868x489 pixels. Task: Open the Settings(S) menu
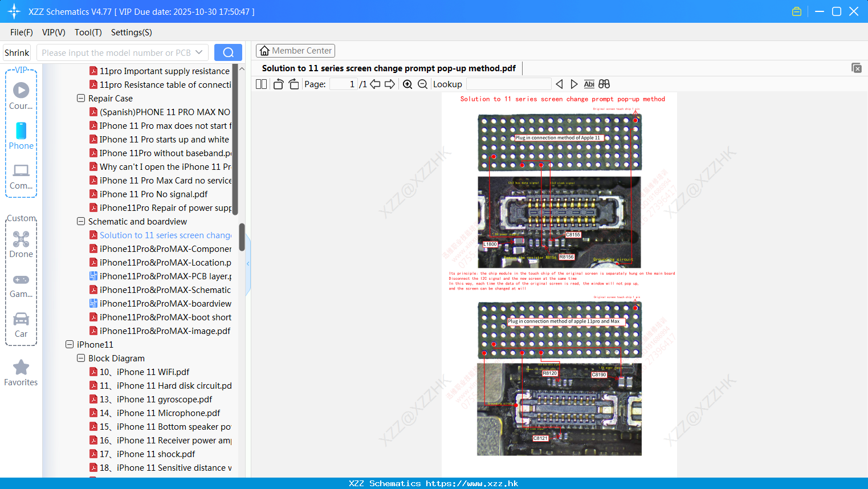tap(132, 32)
